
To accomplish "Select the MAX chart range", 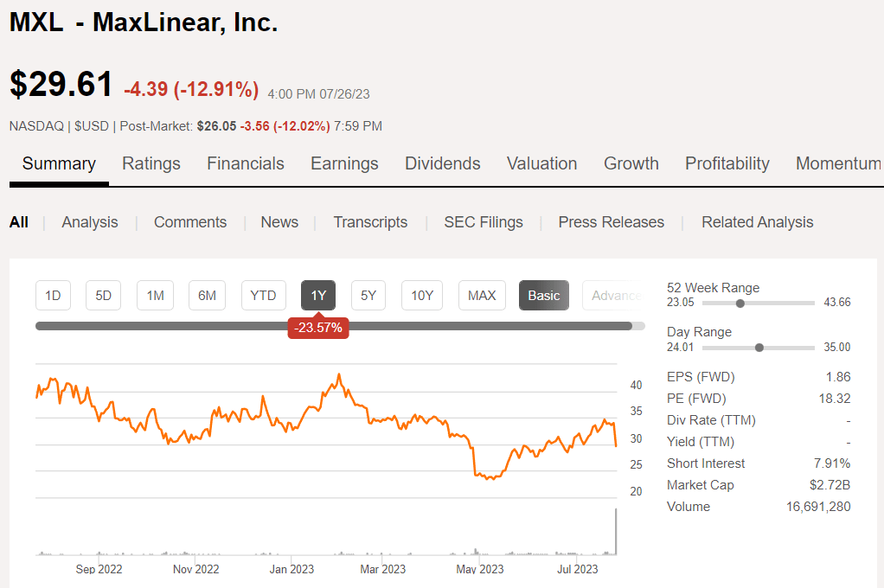I will [482, 295].
